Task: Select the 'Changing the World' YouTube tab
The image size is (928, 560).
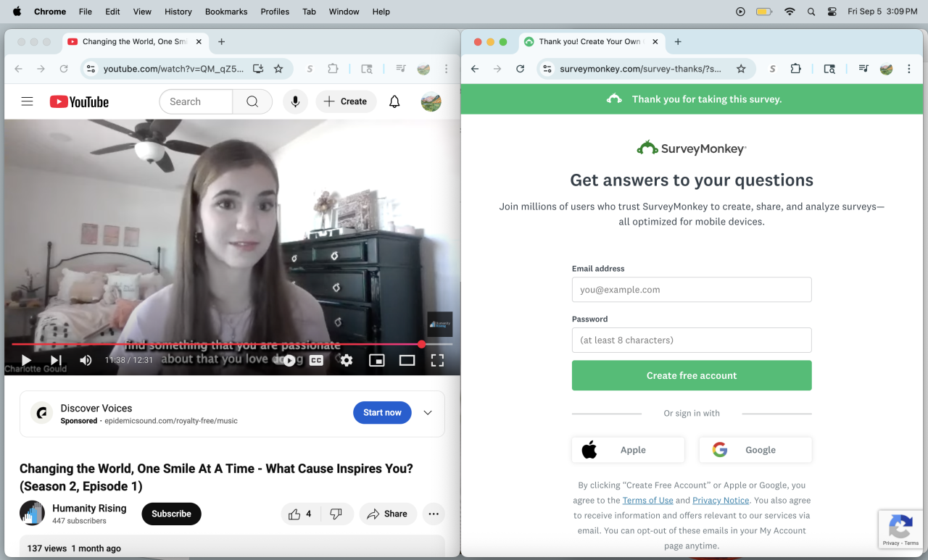Action: coord(135,42)
